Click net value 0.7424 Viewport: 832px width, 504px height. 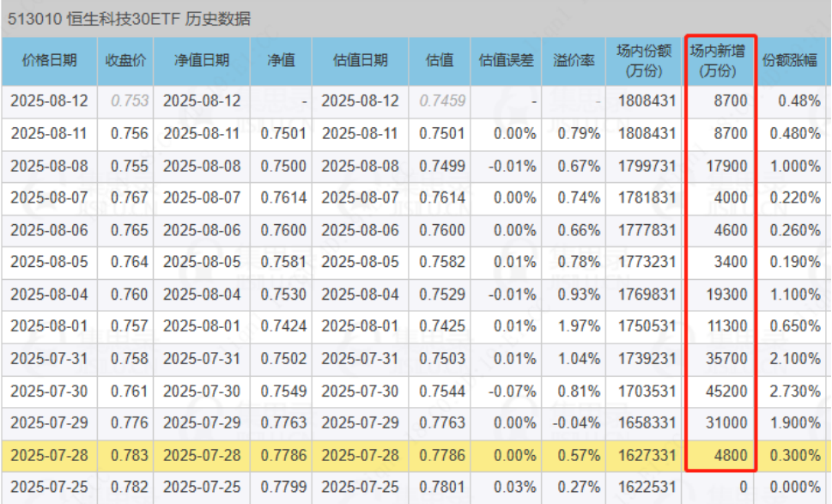(x=283, y=326)
